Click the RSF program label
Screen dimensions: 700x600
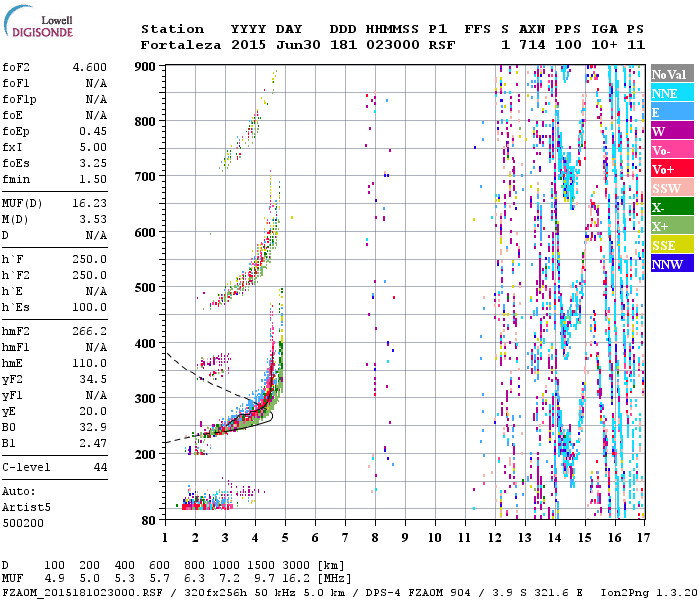tap(442, 45)
